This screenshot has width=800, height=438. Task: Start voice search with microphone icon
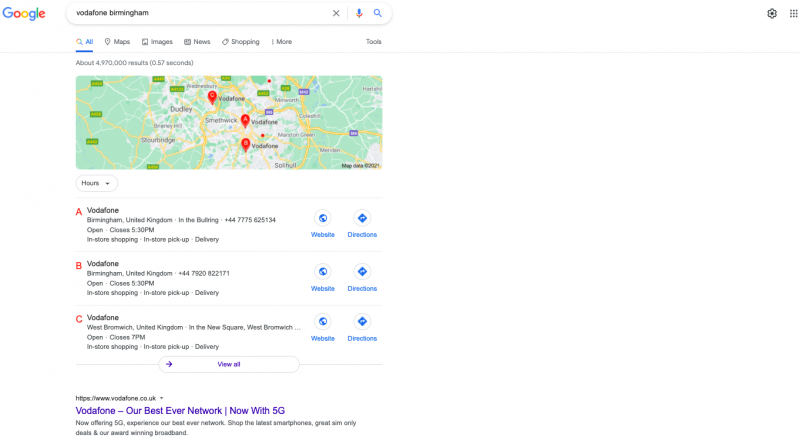359,13
